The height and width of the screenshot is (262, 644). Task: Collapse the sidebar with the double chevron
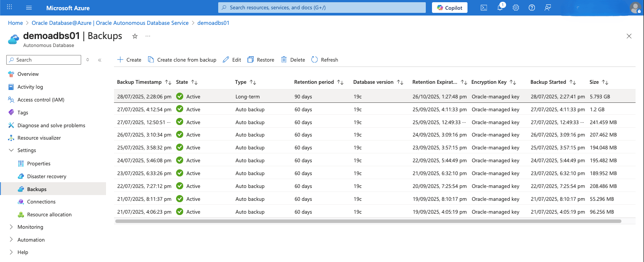[99, 59]
